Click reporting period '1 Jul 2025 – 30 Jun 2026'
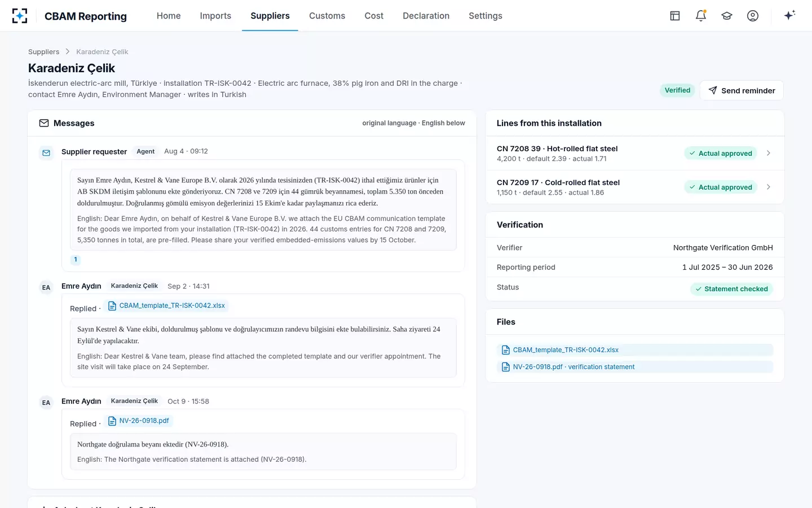The image size is (812, 508). tap(727, 268)
